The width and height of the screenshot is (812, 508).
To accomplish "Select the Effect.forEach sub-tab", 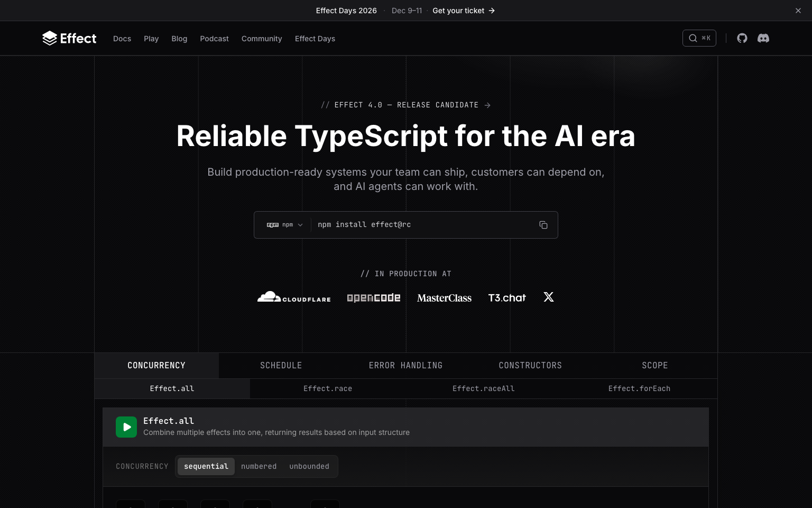I will point(640,388).
